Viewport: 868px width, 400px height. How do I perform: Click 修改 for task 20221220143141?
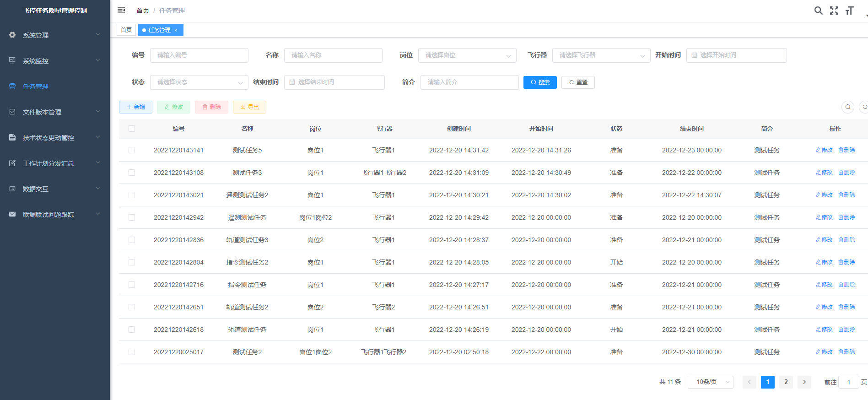(x=825, y=150)
